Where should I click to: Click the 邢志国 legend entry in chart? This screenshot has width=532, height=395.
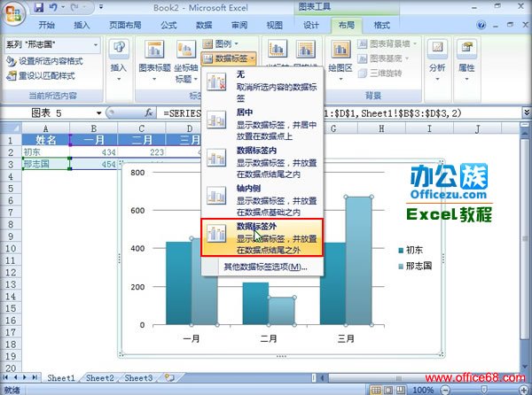click(x=415, y=266)
